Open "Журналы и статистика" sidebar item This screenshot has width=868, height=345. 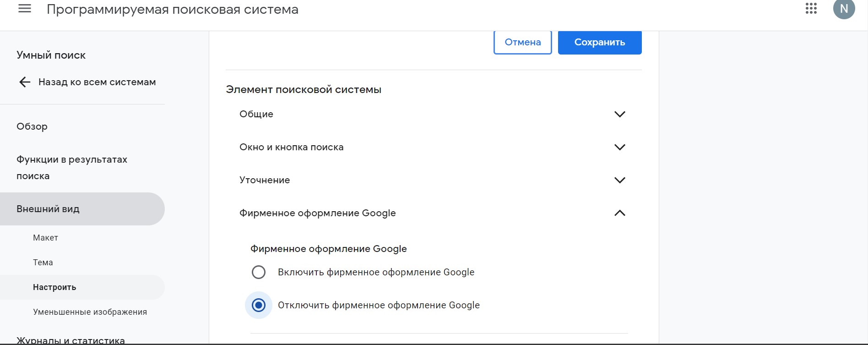click(x=71, y=340)
